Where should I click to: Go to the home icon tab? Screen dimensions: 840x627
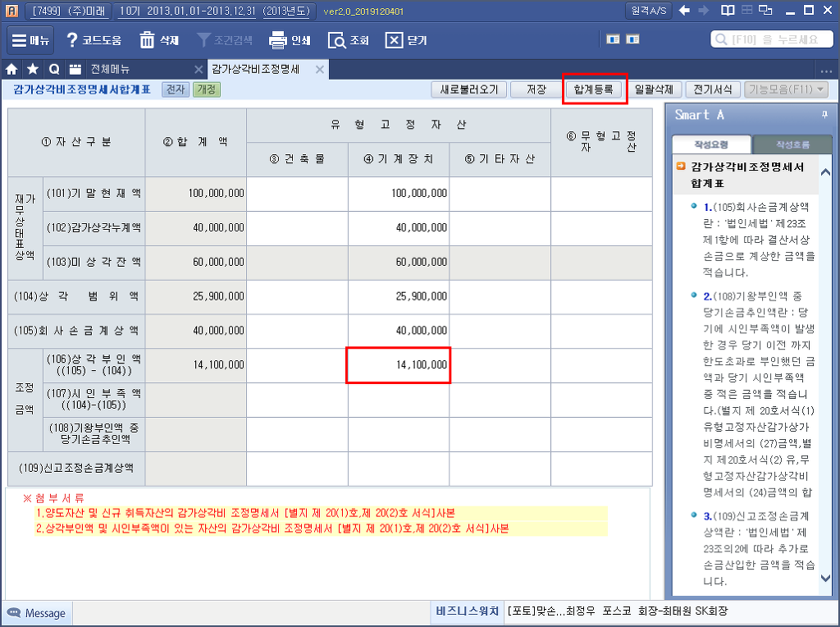[12, 69]
